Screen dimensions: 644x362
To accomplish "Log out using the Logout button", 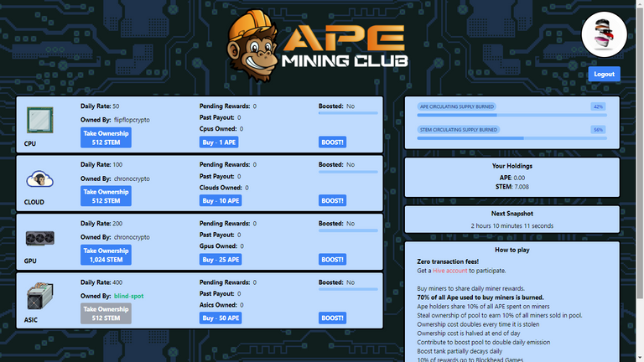I will click(604, 74).
